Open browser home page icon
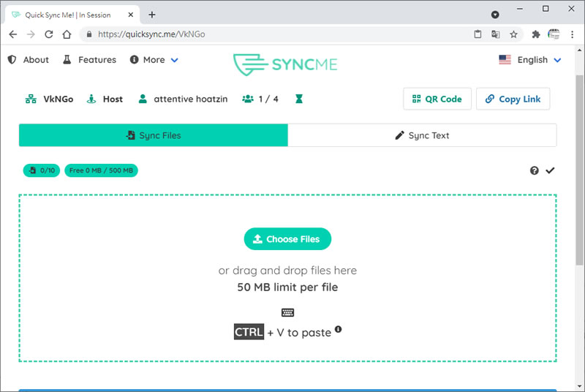585x392 pixels. [67, 34]
